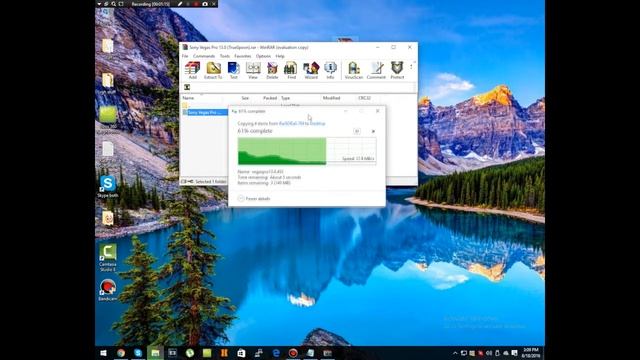Select the parent folder row in file list
The height and width of the screenshot is (360, 640).
185,105
